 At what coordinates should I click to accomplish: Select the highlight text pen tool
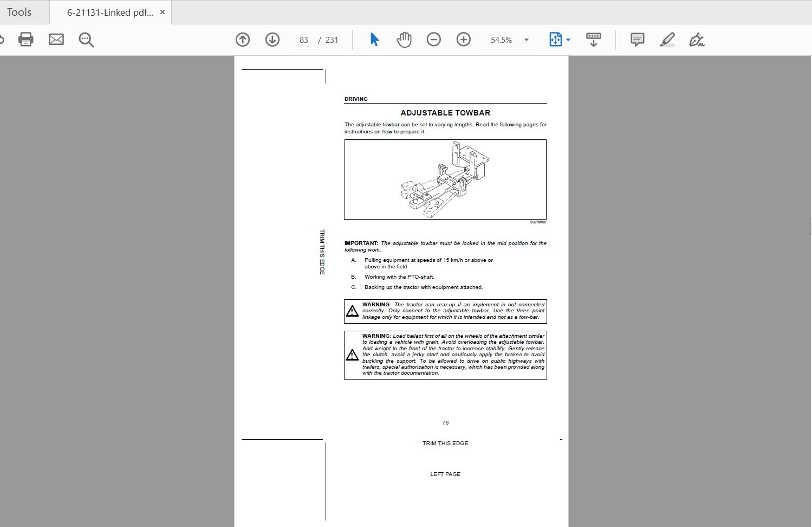click(x=667, y=40)
